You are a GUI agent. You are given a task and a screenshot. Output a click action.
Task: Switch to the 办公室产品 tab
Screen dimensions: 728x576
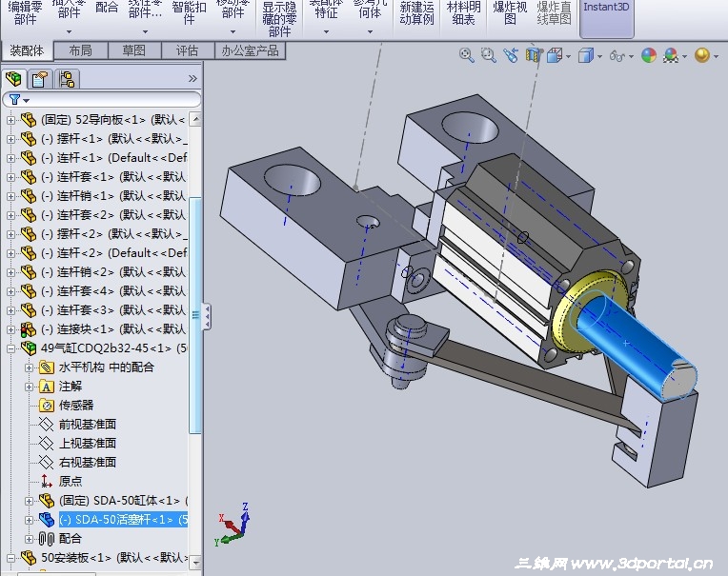coord(250,50)
